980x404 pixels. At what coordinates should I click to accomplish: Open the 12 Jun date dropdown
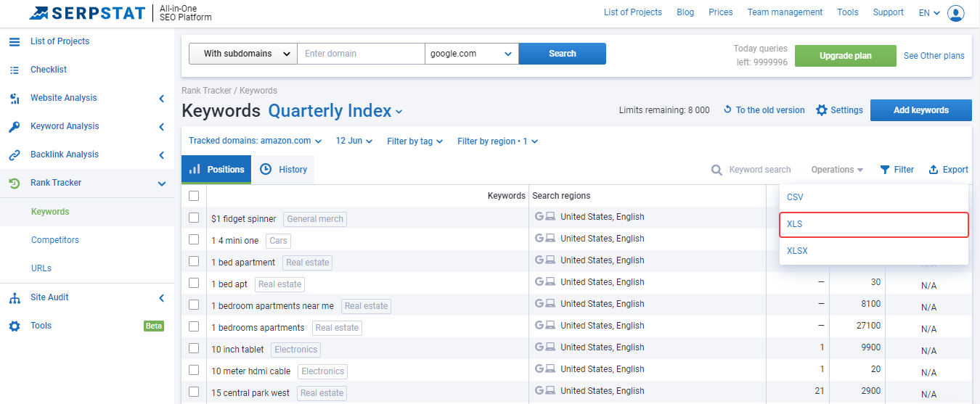[354, 141]
